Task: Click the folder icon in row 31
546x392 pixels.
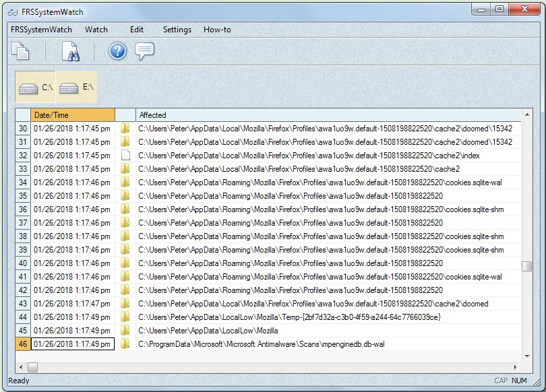Action: pos(125,142)
